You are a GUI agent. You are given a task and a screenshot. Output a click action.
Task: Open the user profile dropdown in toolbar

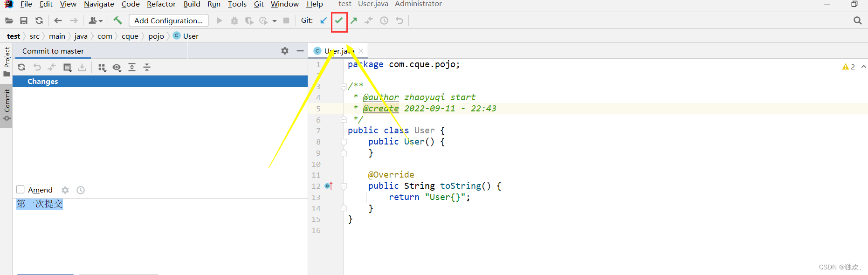point(96,21)
